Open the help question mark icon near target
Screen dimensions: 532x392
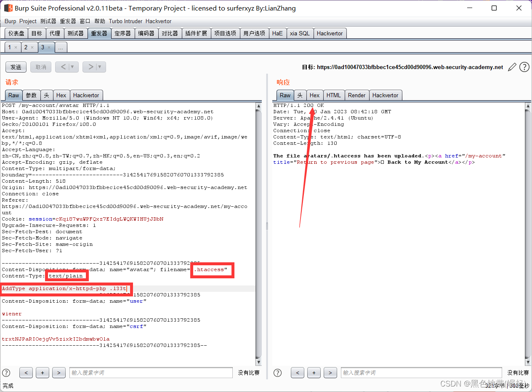[524, 67]
